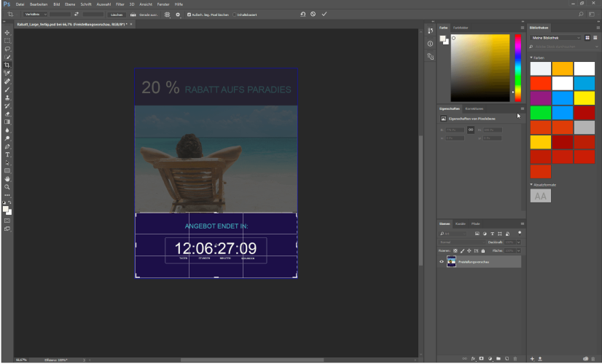Open the Deckkraft opacity dropdown arrow

[x=518, y=242]
